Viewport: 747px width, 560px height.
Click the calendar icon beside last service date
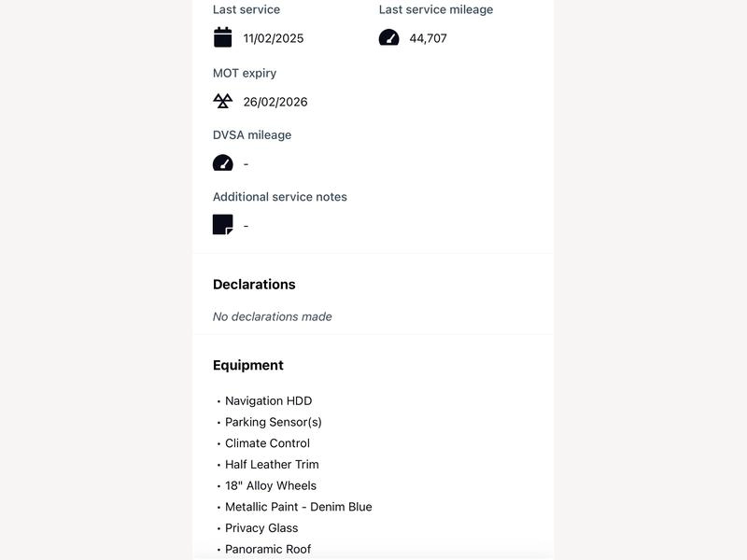click(x=222, y=37)
